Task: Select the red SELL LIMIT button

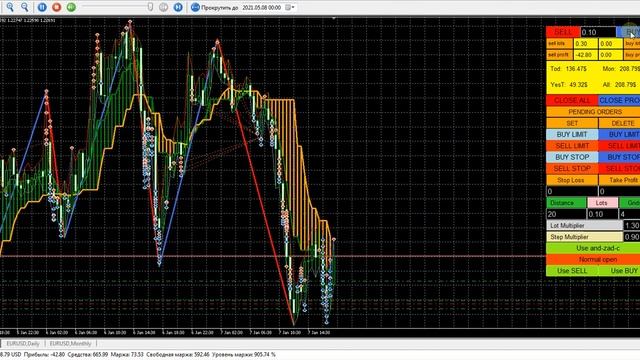Action: 619,146
